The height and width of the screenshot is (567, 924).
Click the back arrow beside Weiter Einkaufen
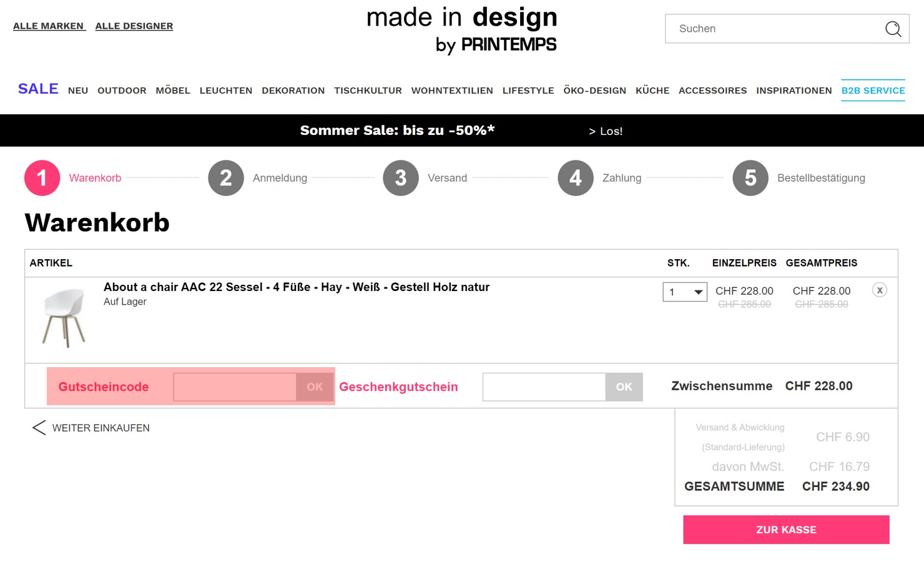tap(39, 428)
